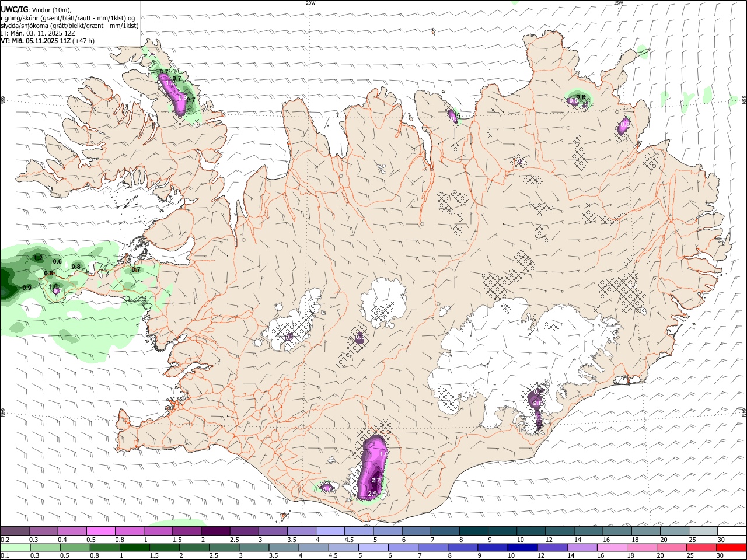747x560 pixels.
Task: Click the white swatch ending upper legend row
Action: coord(731,531)
